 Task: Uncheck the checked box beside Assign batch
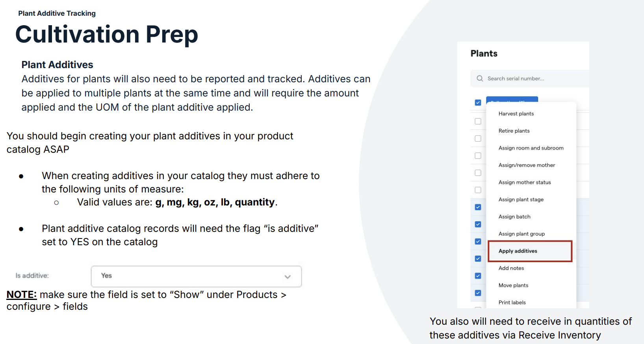click(x=478, y=224)
